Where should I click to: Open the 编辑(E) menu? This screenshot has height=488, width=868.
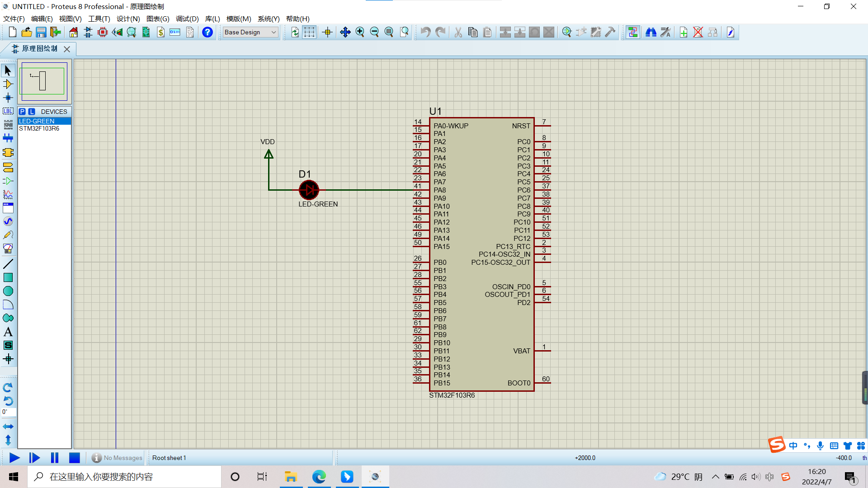click(x=42, y=19)
